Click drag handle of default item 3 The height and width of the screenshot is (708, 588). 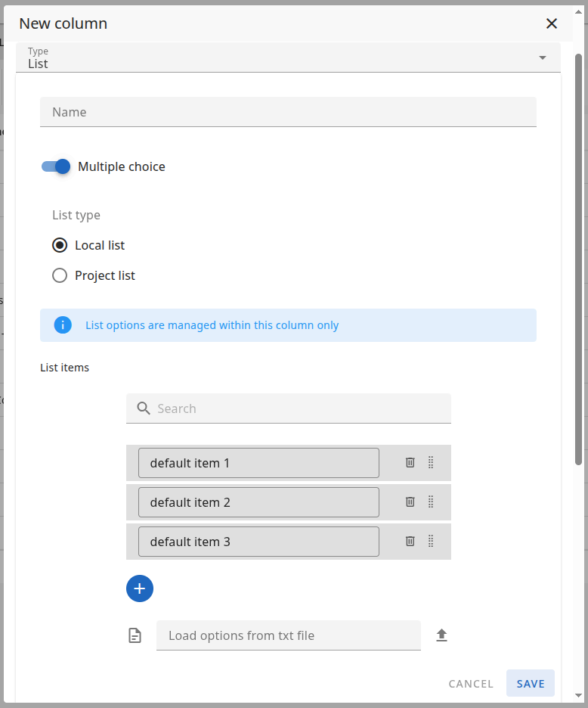coord(431,541)
